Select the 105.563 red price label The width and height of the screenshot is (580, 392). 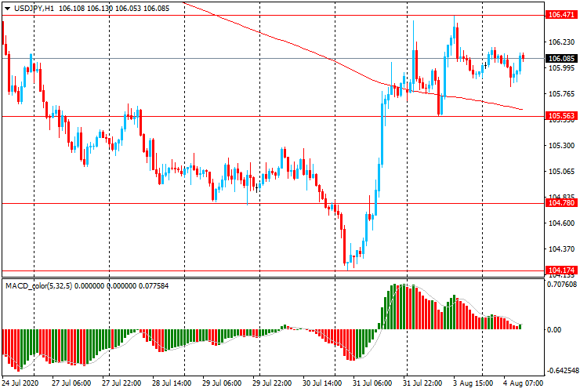point(561,116)
